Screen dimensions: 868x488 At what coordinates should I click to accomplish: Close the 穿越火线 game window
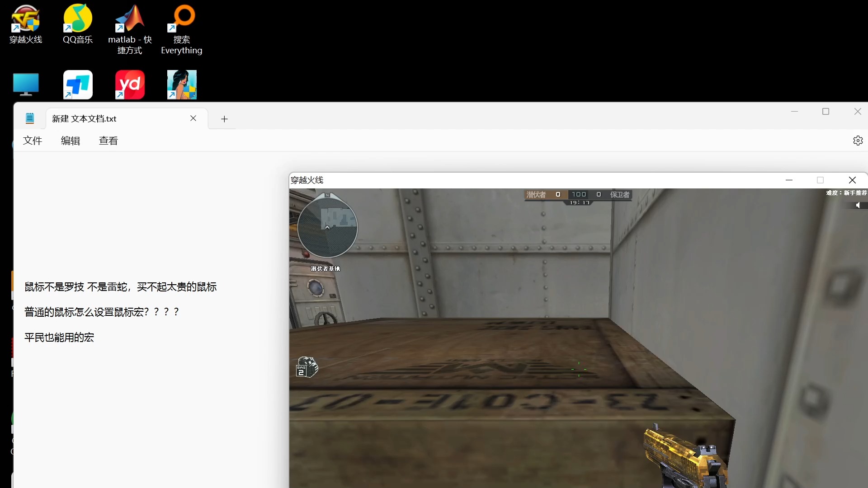click(x=852, y=180)
